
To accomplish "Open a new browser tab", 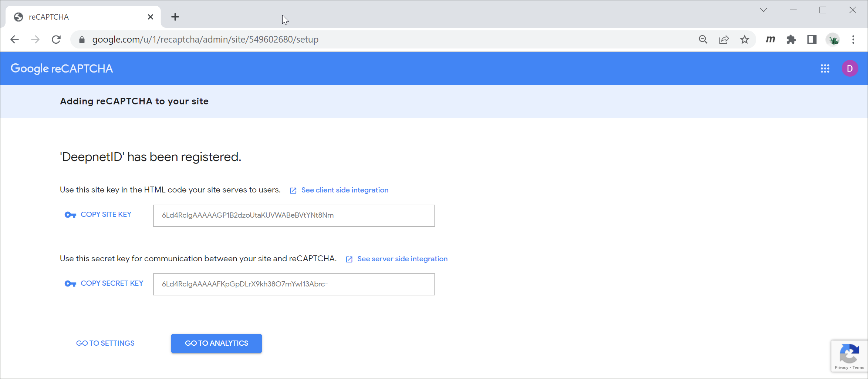I will pos(175,17).
